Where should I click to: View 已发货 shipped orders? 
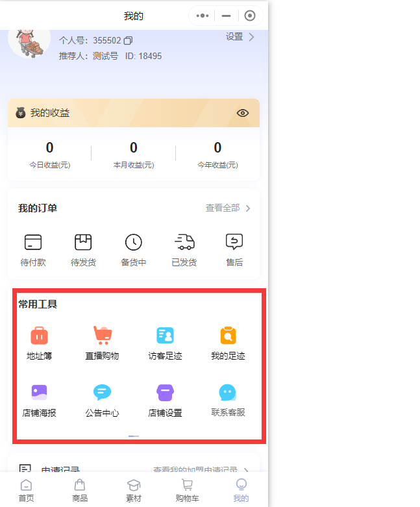point(184,250)
